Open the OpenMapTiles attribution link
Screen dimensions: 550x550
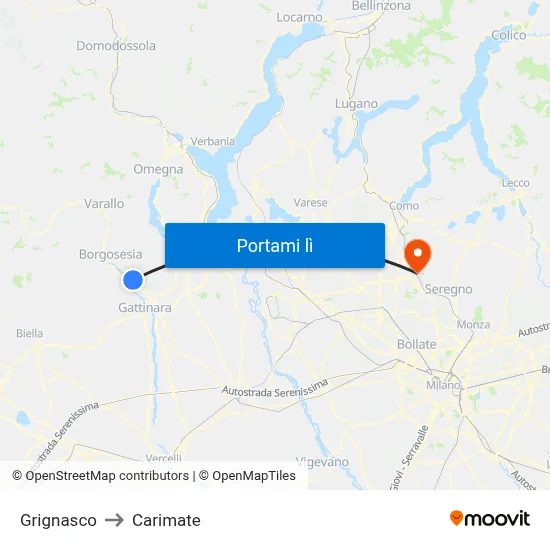pyautogui.click(x=247, y=476)
